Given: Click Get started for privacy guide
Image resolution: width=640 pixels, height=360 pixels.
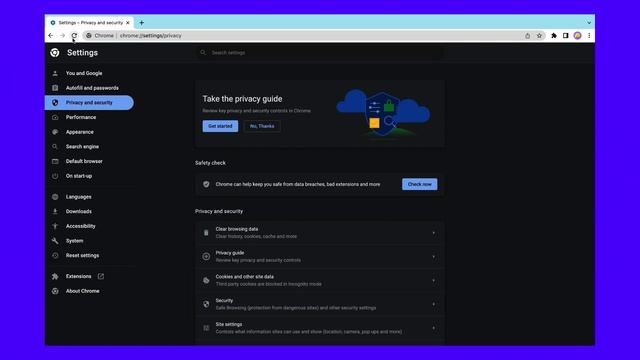Looking at the screenshot, I should coord(220,126).
